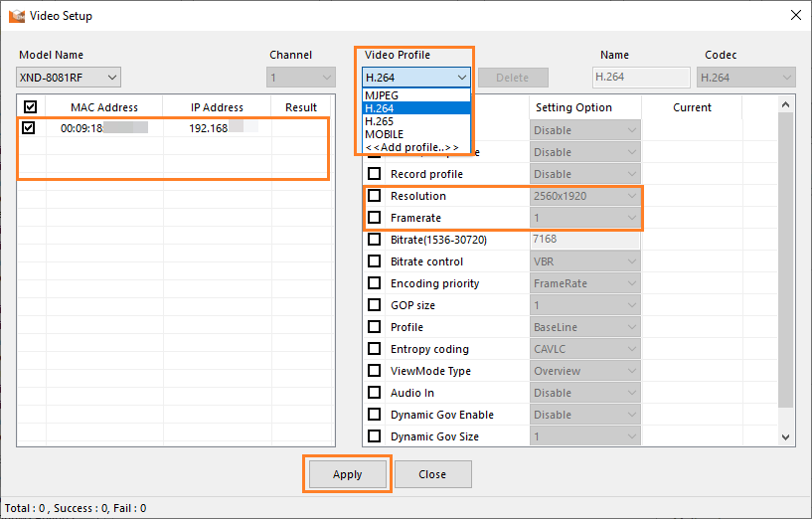This screenshot has height=519, width=812.
Task: Click the Close button
Action: [432, 474]
